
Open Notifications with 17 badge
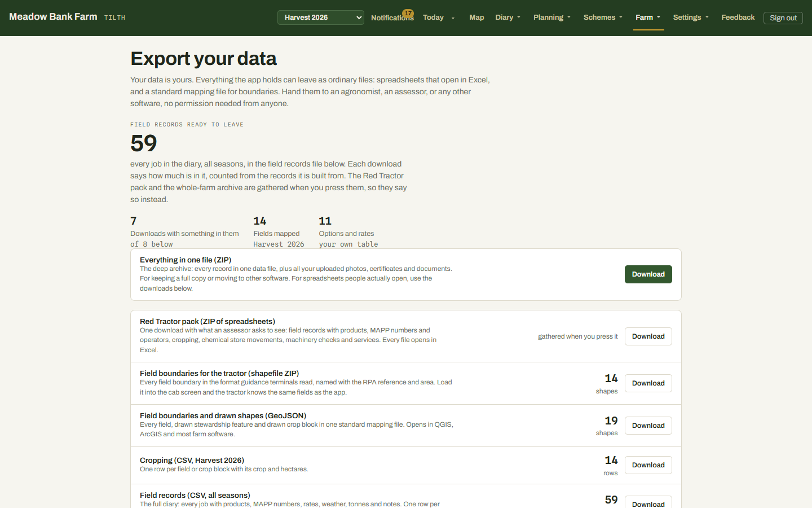[x=392, y=17]
